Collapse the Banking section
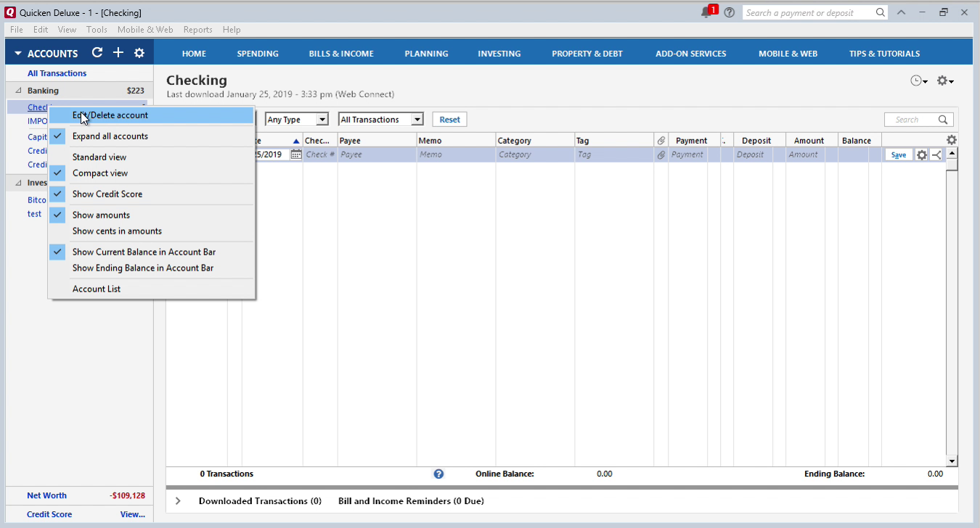Viewport: 980px width, 528px height. pos(18,91)
